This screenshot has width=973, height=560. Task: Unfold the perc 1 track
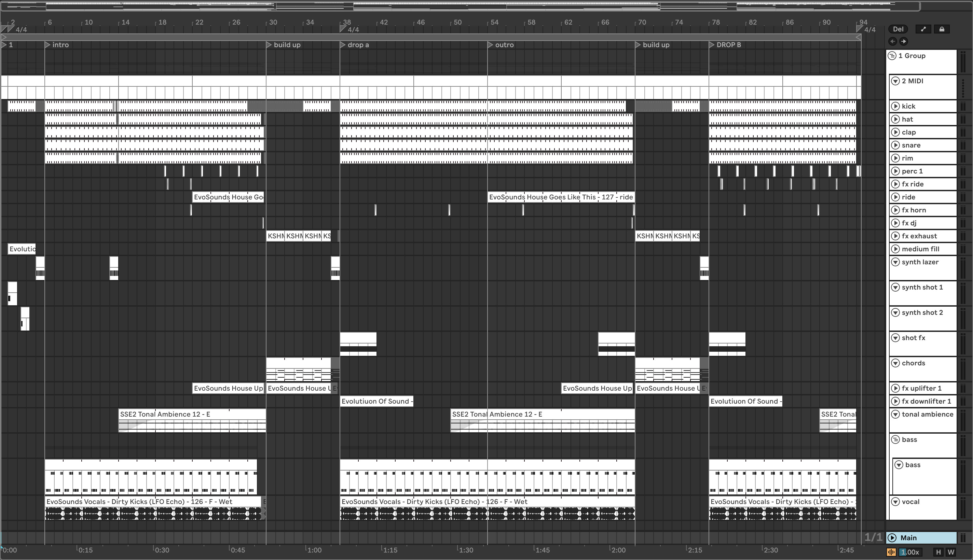(895, 171)
